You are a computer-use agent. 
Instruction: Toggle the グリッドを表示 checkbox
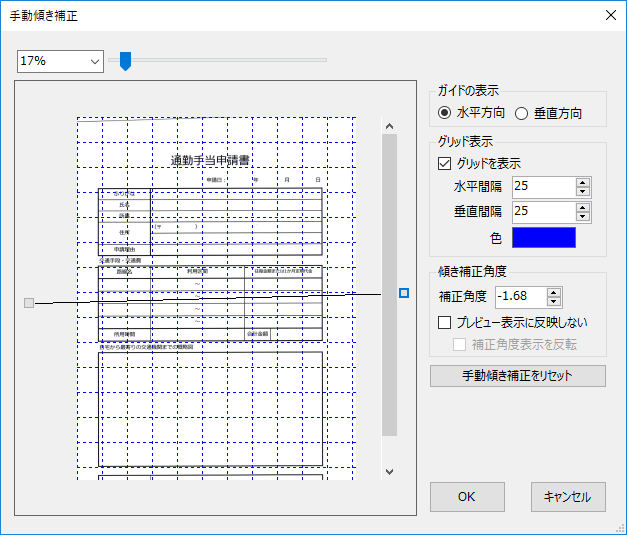(x=444, y=163)
